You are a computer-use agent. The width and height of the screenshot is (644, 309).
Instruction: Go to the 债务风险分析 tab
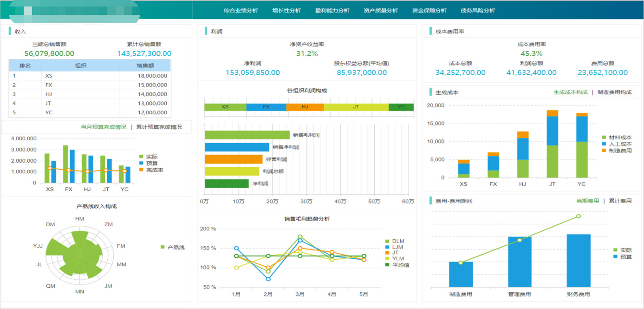tap(478, 11)
